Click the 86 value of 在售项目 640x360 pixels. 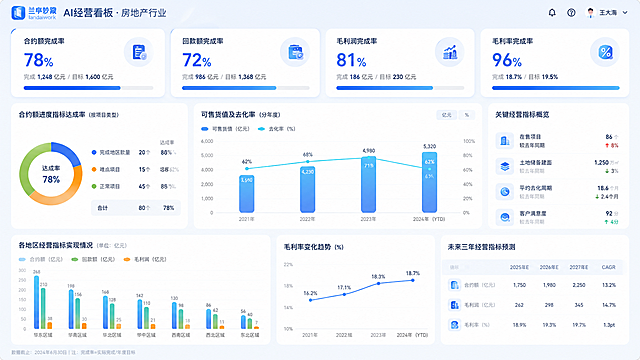pos(609,137)
